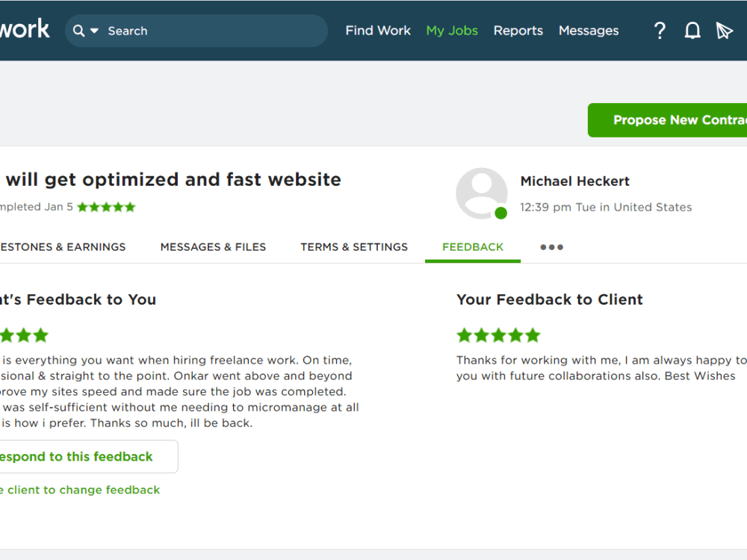Screen dimensions: 747x560
Task: Focus the Search input field
Action: [196, 31]
